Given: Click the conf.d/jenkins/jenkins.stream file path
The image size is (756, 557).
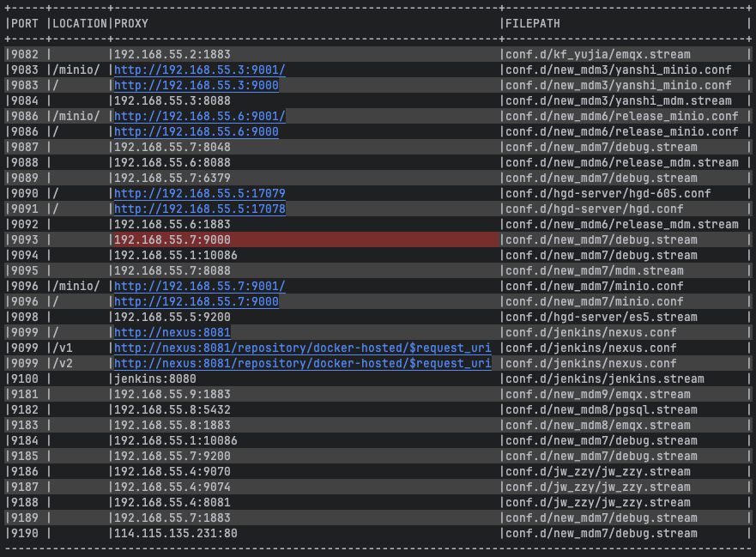Looking at the screenshot, I should click(x=604, y=378).
